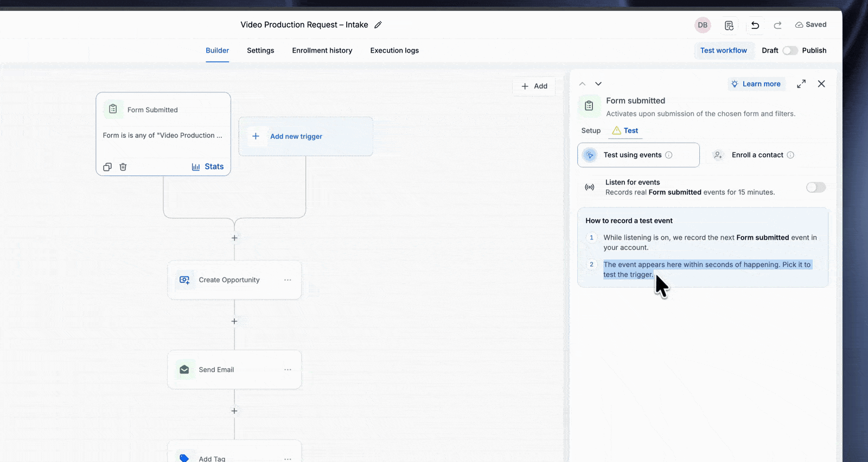Click the Saved cloud status indicator
Image resolution: width=868 pixels, height=462 pixels.
point(810,25)
